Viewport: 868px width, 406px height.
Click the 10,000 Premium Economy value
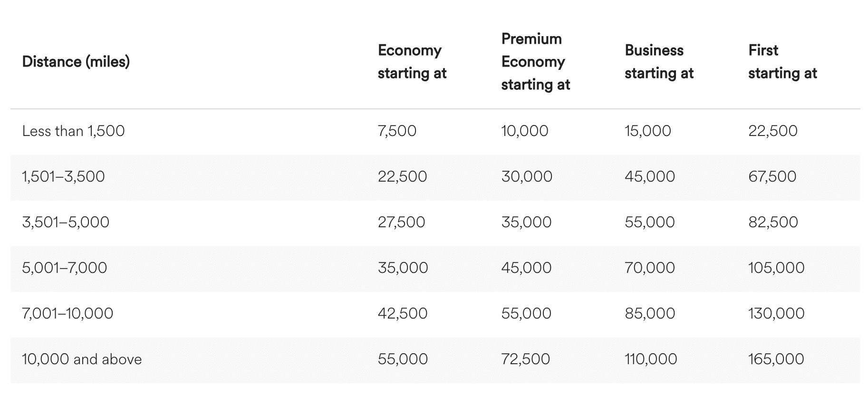[x=525, y=131]
